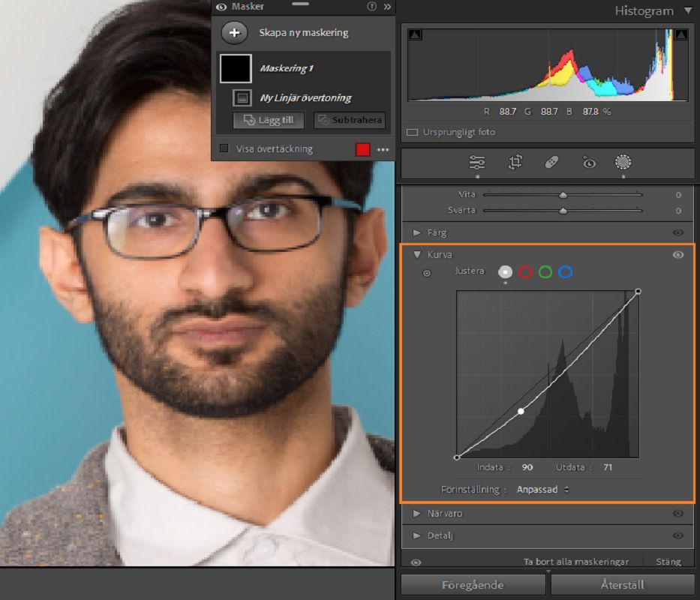Click the Vita slider handle
Viewport: 700px width, 600px height.
pyautogui.click(x=563, y=195)
